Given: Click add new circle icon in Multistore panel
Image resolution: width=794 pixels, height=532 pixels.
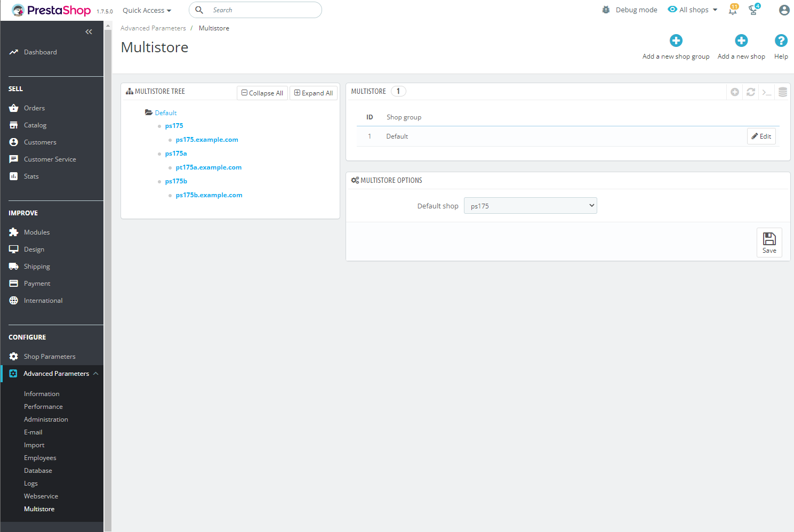Looking at the screenshot, I should pos(735,92).
